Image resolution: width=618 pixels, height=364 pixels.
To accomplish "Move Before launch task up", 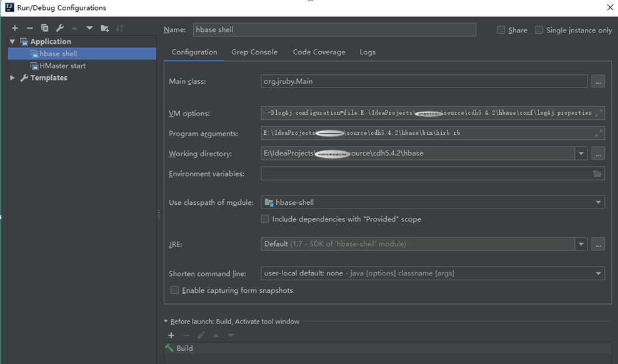I will pos(216,335).
